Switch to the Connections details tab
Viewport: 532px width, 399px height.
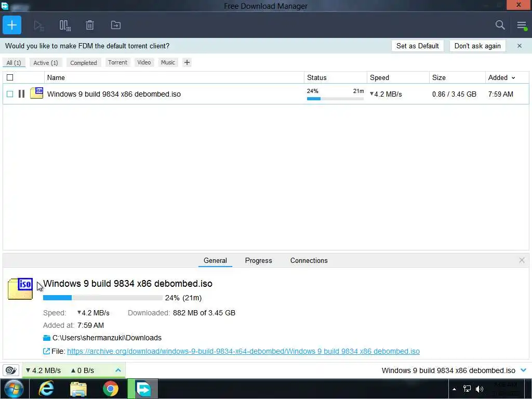click(x=309, y=260)
